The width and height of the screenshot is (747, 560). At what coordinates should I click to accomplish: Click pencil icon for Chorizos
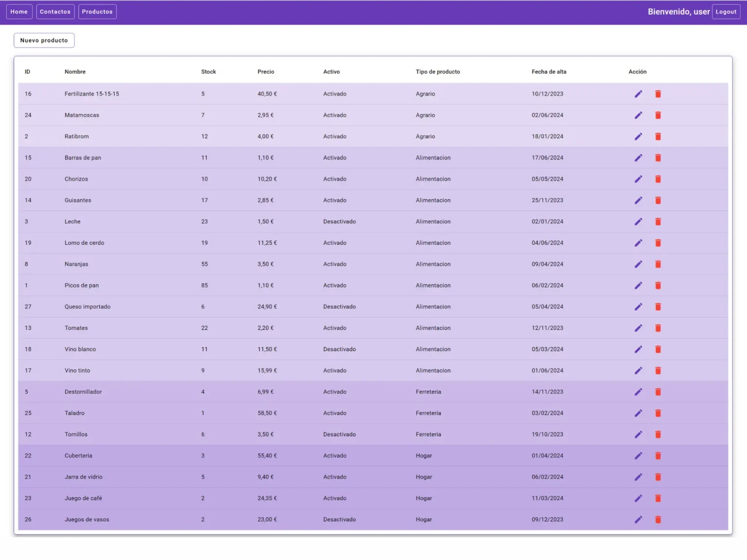pyautogui.click(x=638, y=179)
